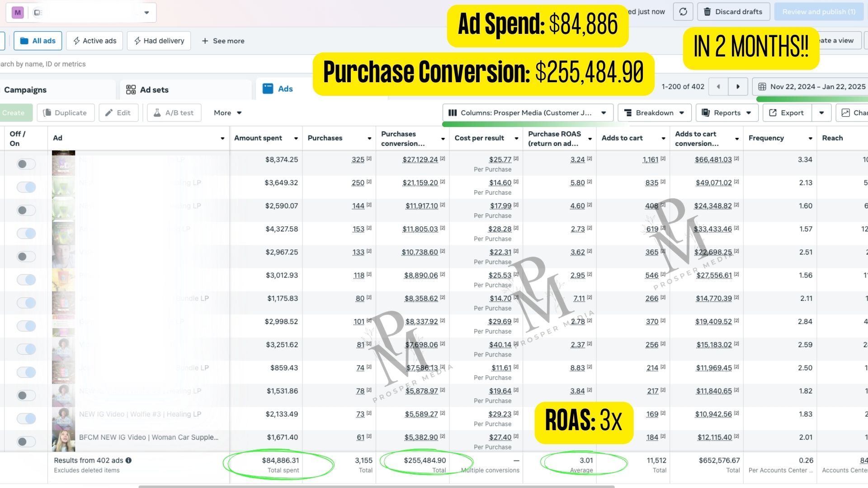The image size is (868, 488).
Task: Click the trash icon on Discard drafts
Action: point(708,12)
